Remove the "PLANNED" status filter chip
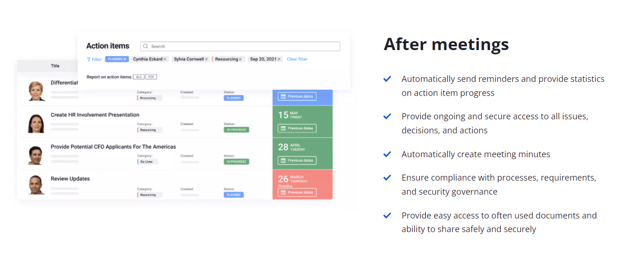644x270 pixels. (x=124, y=59)
